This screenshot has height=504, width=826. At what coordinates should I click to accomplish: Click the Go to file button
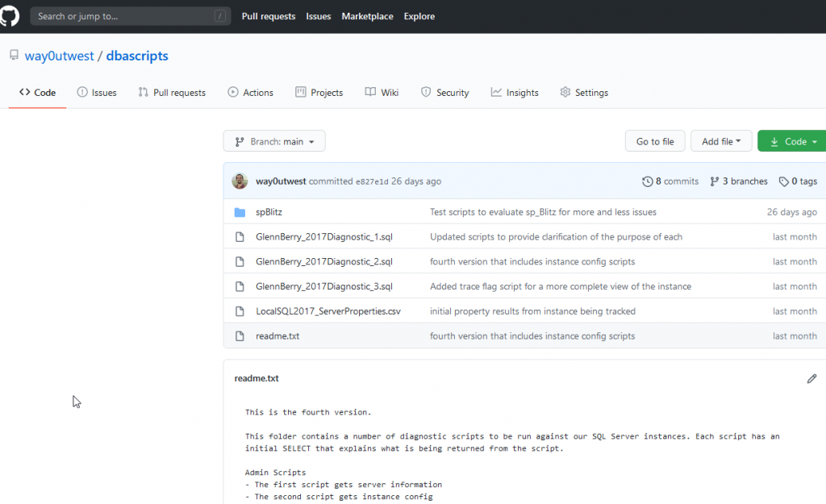654,140
